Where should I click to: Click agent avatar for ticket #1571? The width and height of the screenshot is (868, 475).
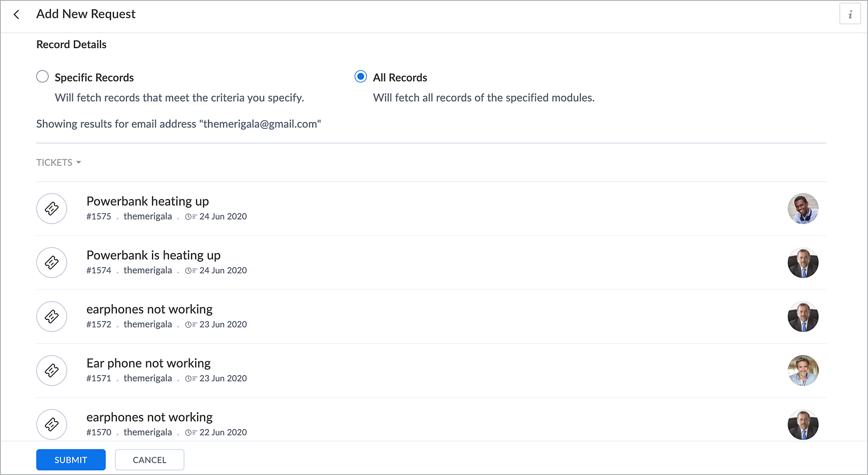click(803, 370)
